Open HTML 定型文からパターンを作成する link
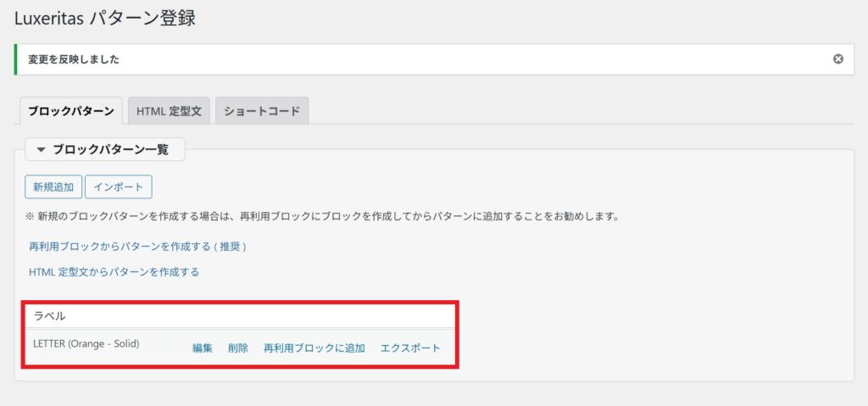This screenshot has width=868, height=406. (x=114, y=272)
